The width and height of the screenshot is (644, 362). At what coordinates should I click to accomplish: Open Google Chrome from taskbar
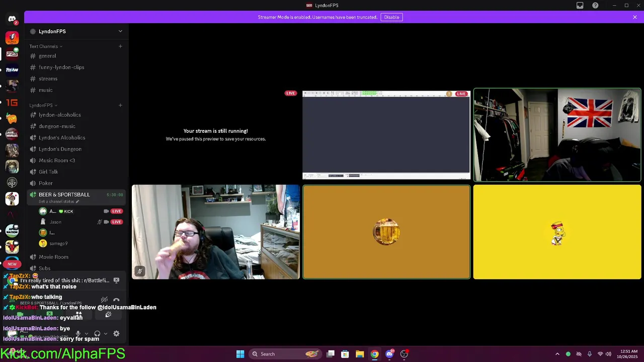pyautogui.click(x=374, y=354)
